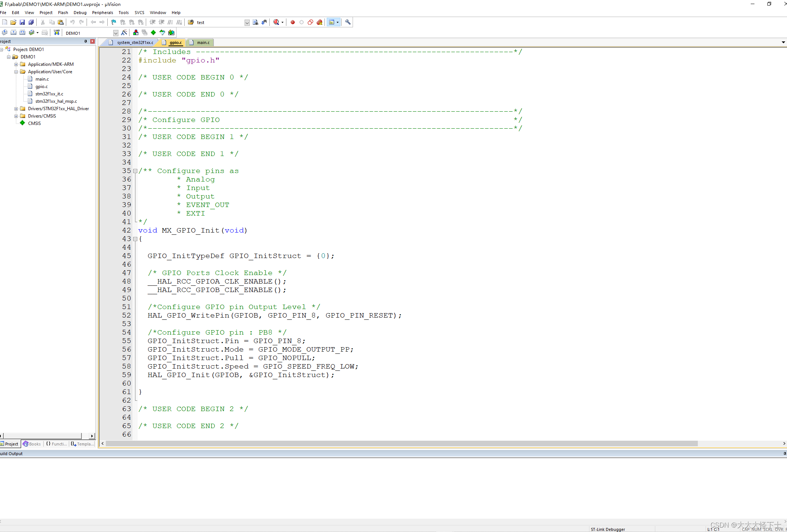Rebuild all target files
The image size is (787, 532).
tap(23, 32)
